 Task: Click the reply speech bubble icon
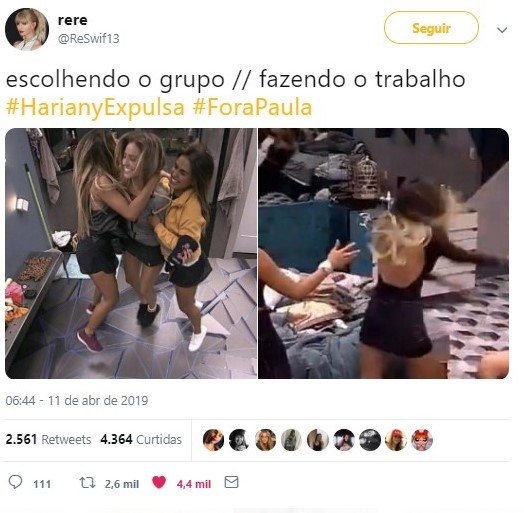coord(15,482)
